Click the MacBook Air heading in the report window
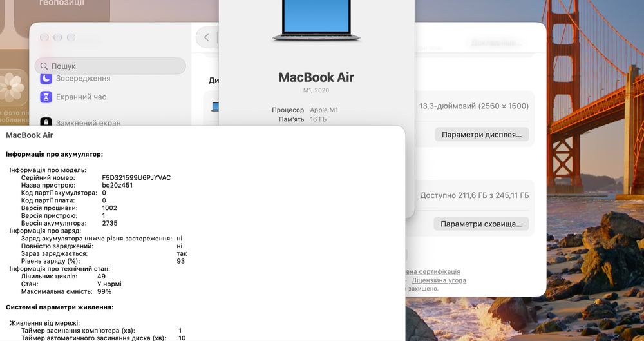The image size is (644, 341). click(30, 135)
